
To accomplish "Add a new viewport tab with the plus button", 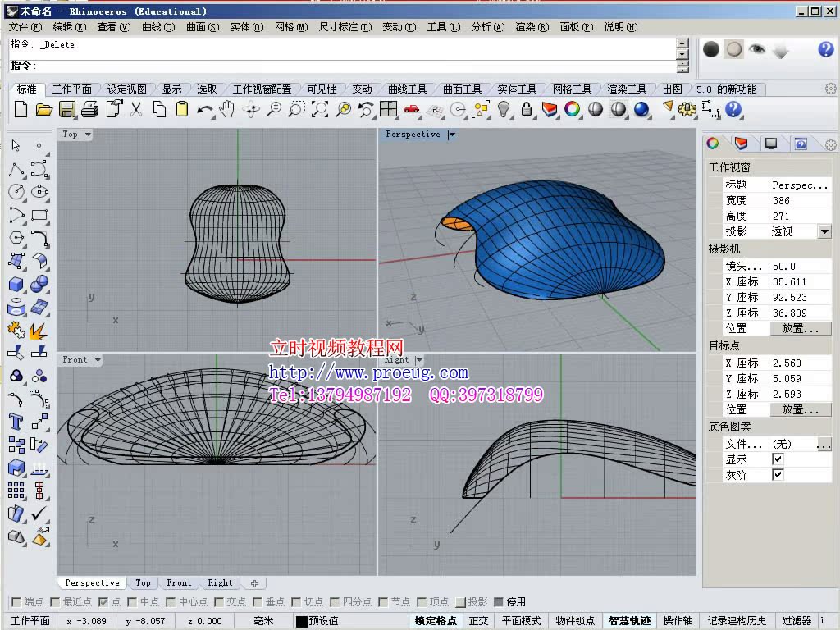I will tap(254, 583).
